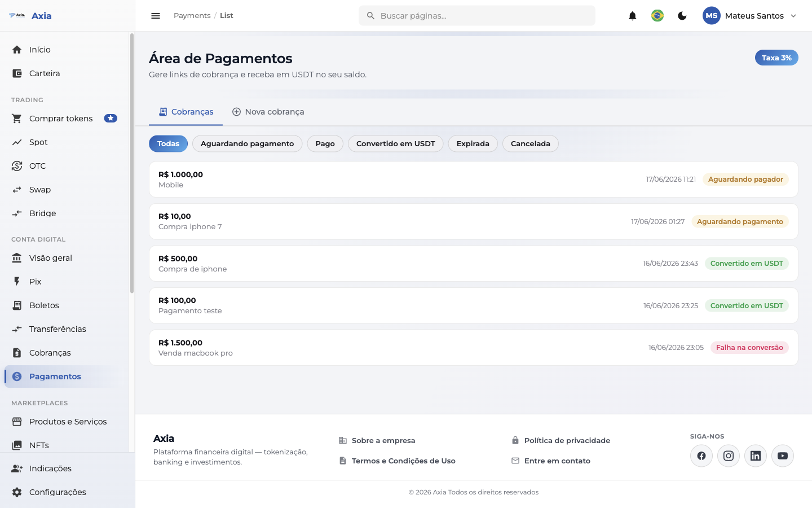
Task: Change language via Brazil flag icon
Action: [657, 16]
